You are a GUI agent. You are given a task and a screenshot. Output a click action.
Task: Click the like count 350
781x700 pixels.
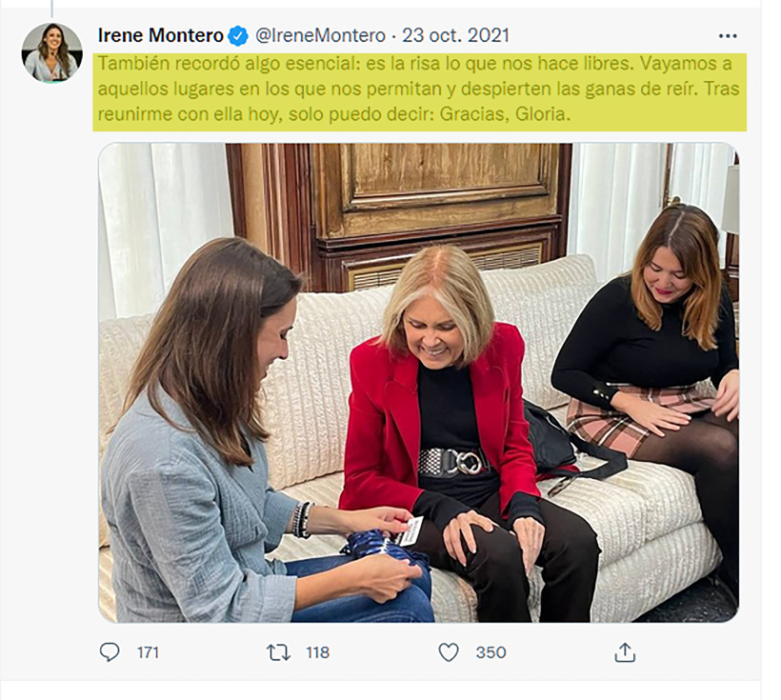pyautogui.click(x=491, y=652)
